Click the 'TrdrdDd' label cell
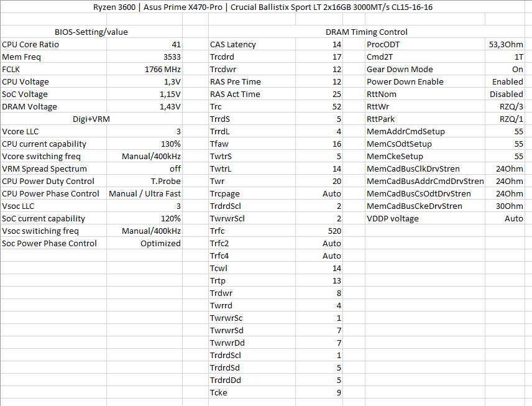The width and height of the screenshot is (532, 406). [x=252, y=381]
